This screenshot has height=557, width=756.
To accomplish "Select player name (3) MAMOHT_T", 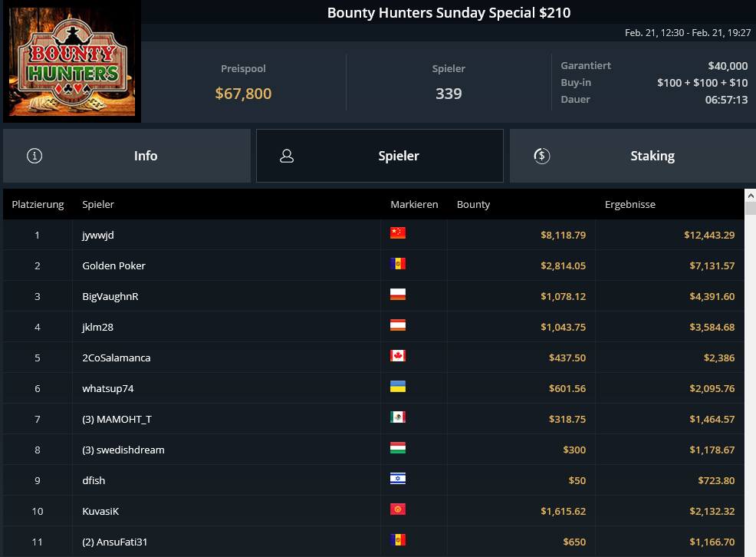I will coord(117,420).
